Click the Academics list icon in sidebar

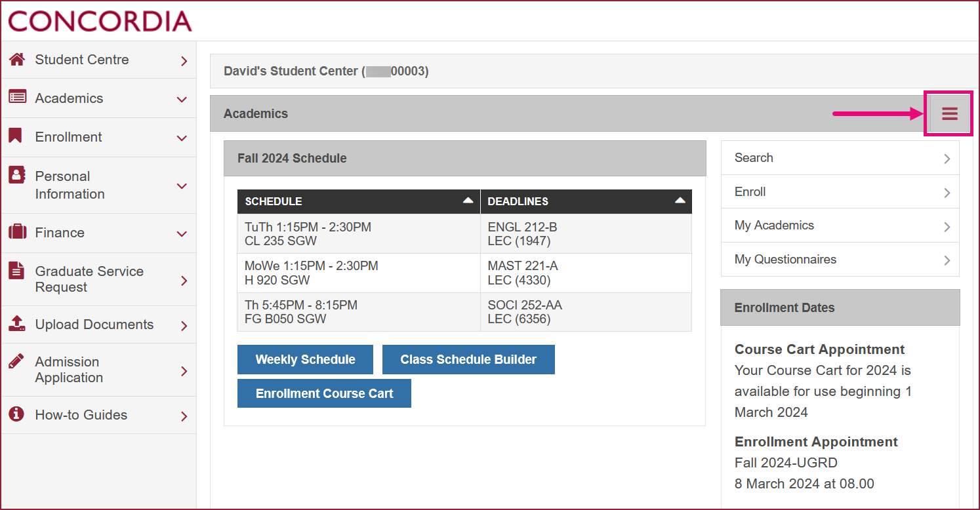coord(17,97)
